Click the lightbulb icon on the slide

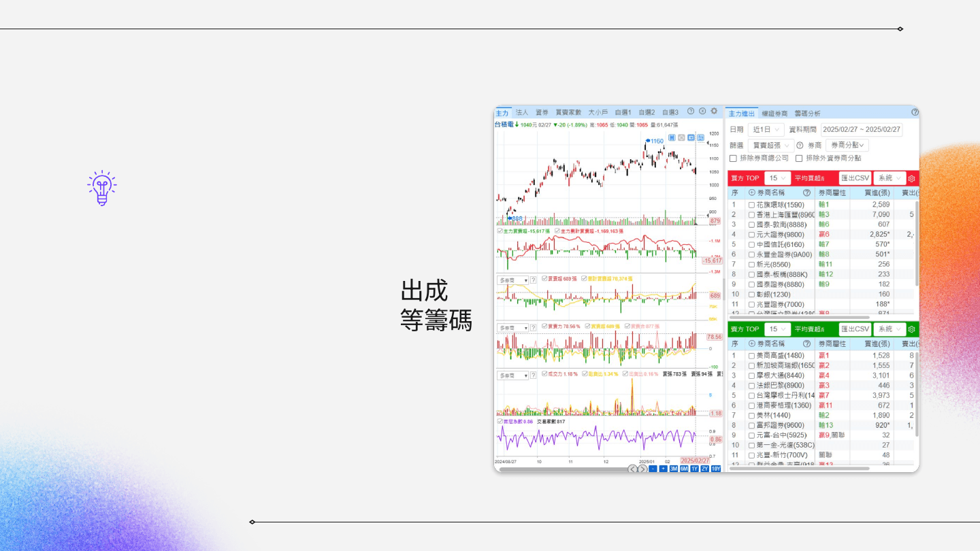point(102,188)
